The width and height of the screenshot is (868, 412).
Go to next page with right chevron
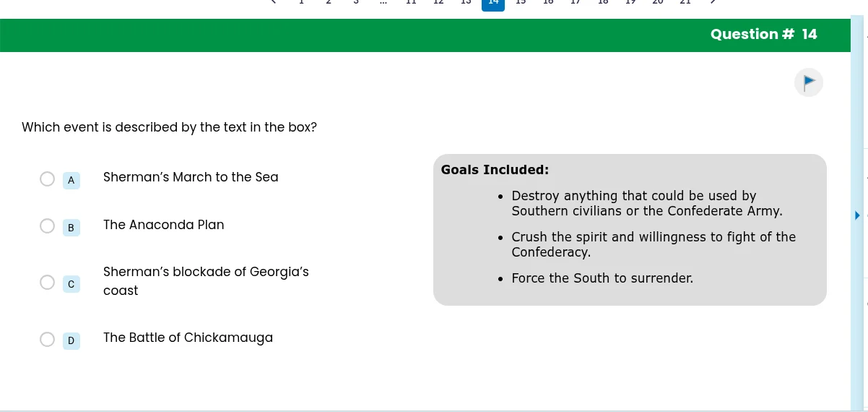[713, 2]
